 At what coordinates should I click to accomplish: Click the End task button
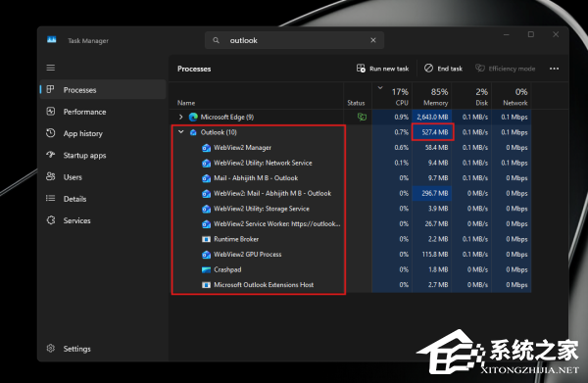point(443,69)
